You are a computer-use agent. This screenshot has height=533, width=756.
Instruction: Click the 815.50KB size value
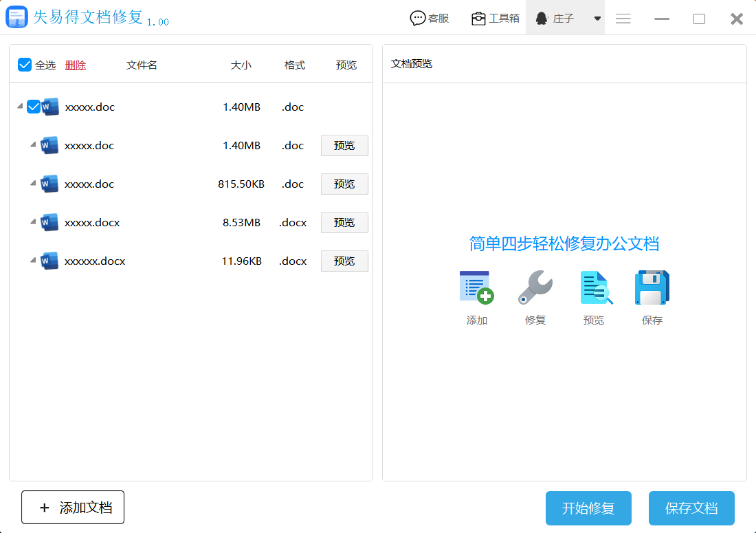pyautogui.click(x=241, y=184)
